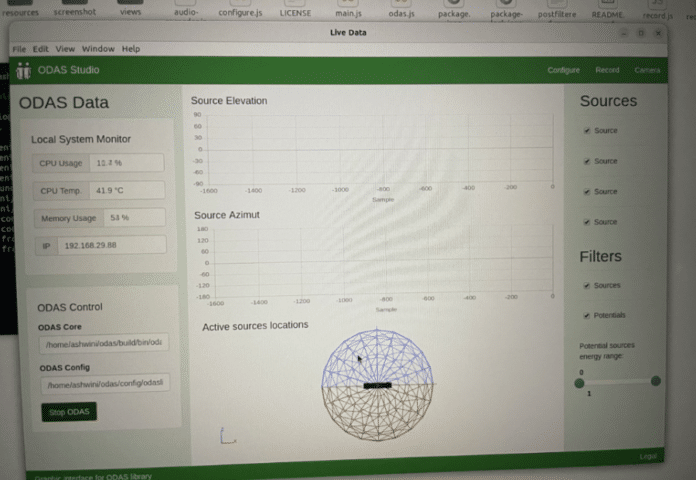Toggle the Sources filter checkbox
This screenshot has width=696, height=480.
(x=586, y=286)
